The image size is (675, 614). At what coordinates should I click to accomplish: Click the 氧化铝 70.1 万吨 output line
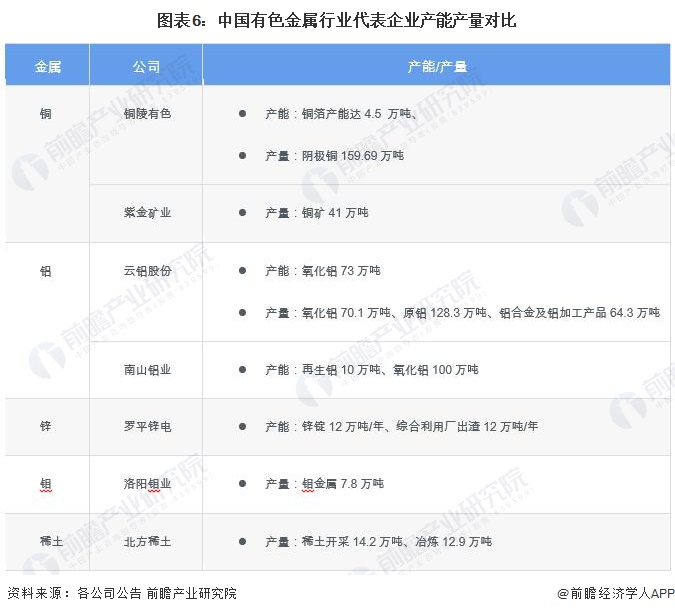coord(462,313)
